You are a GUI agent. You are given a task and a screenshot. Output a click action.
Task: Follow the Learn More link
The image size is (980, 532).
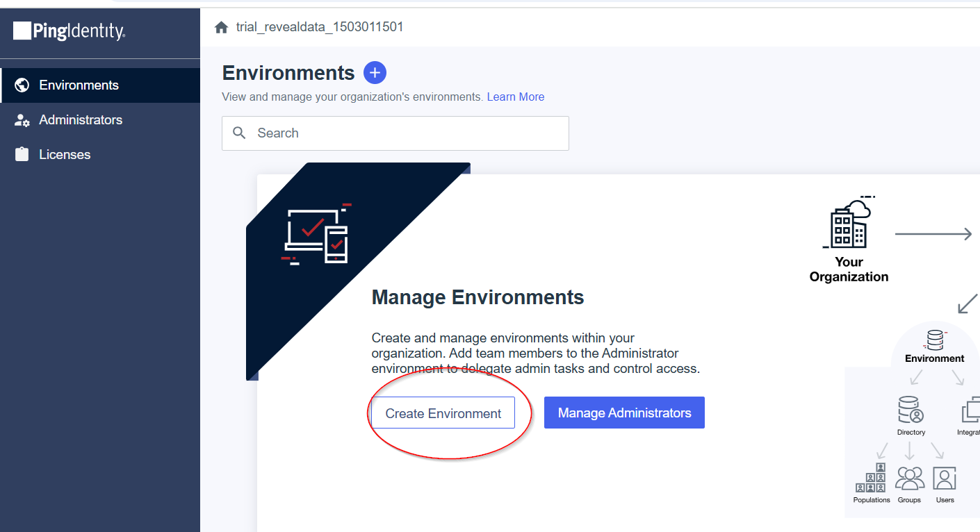(515, 97)
